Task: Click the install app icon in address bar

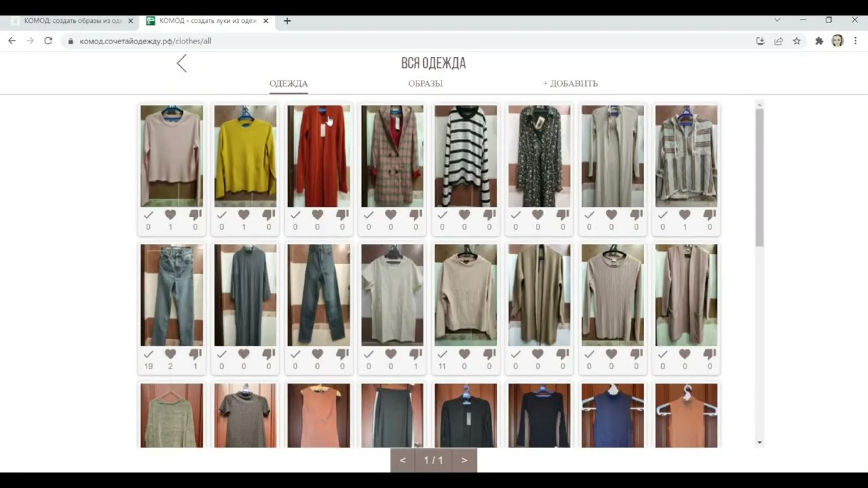Action: pyautogui.click(x=760, y=41)
